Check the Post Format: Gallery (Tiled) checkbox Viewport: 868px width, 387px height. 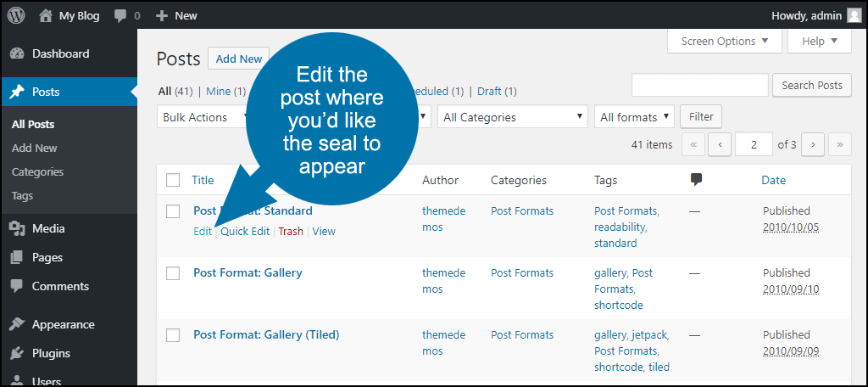coord(173,335)
